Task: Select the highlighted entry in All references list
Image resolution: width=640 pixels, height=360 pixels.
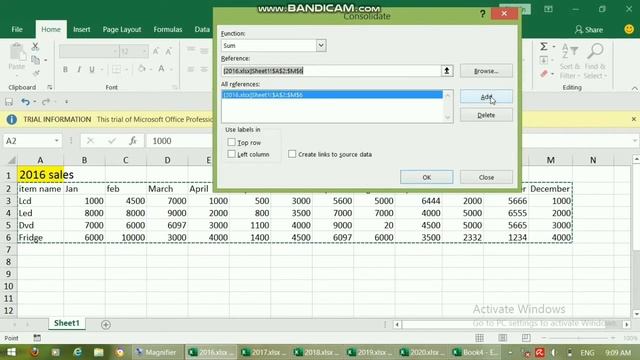Action: point(332,95)
